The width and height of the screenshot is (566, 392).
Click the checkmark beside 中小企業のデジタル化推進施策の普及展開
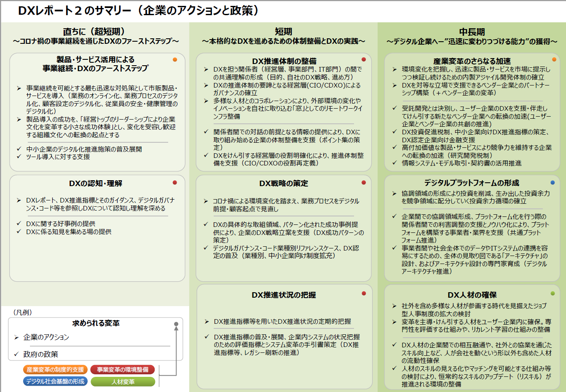(19, 149)
